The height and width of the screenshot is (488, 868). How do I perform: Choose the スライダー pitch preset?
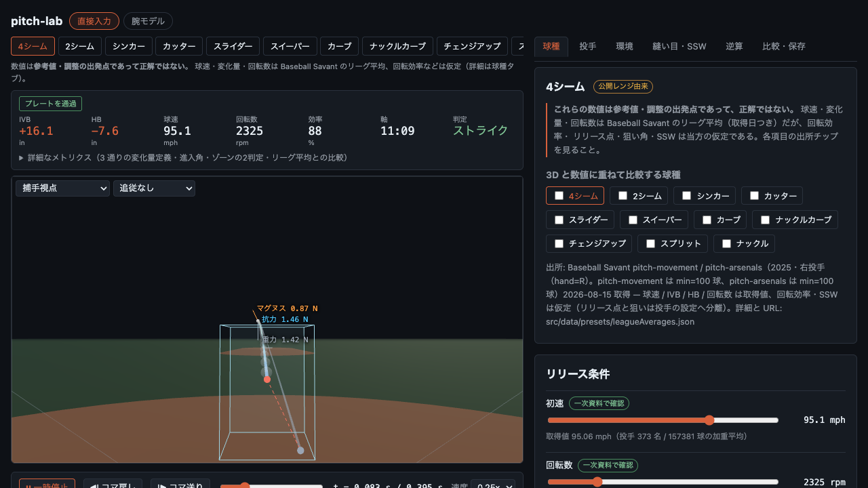click(x=233, y=46)
